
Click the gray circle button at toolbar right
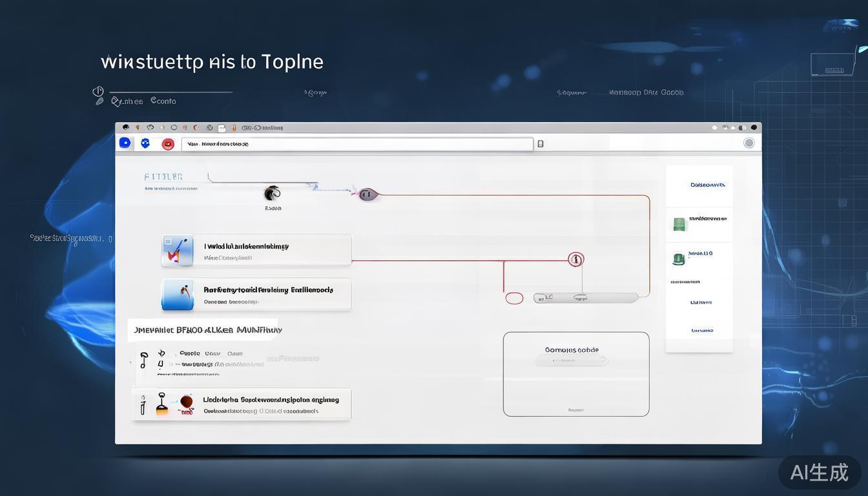[x=749, y=143]
